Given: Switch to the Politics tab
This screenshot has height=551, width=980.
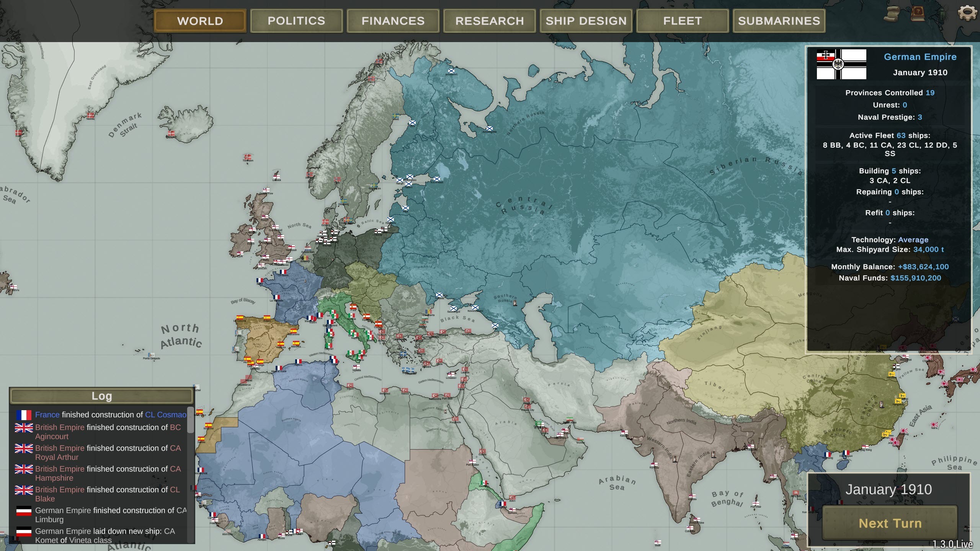Looking at the screenshot, I should [296, 21].
